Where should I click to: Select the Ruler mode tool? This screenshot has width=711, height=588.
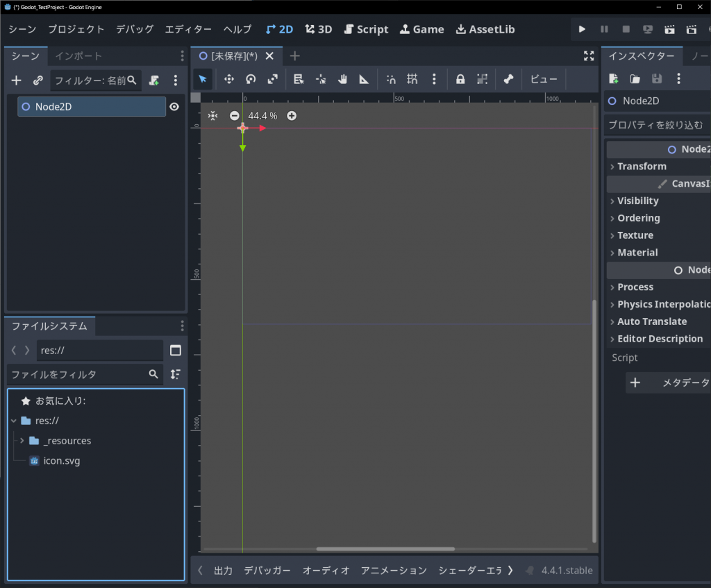[x=364, y=79]
